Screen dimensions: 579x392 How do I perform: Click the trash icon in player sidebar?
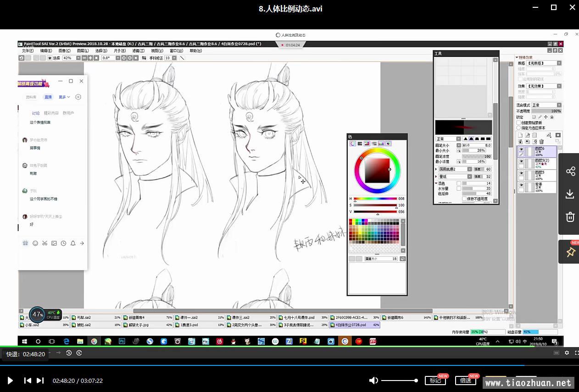coord(570,217)
